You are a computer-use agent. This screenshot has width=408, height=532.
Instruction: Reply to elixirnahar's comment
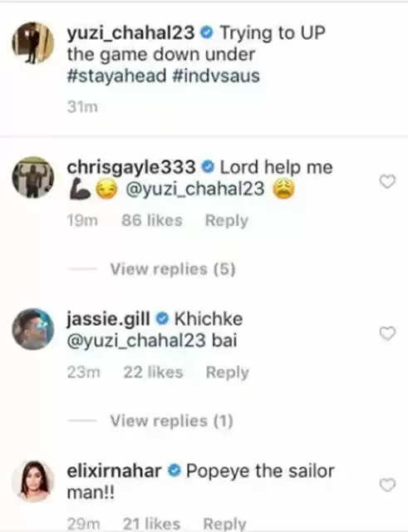point(225,524)
